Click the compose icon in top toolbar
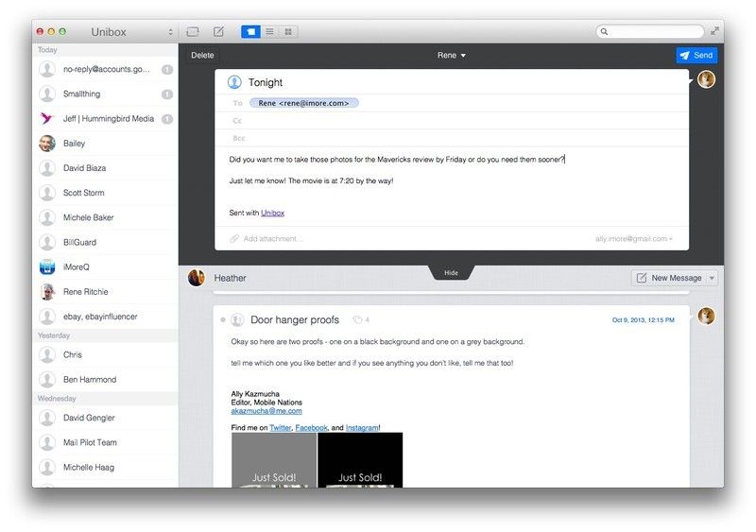This screenshot has height=532, width=756. tap(219, 31)
